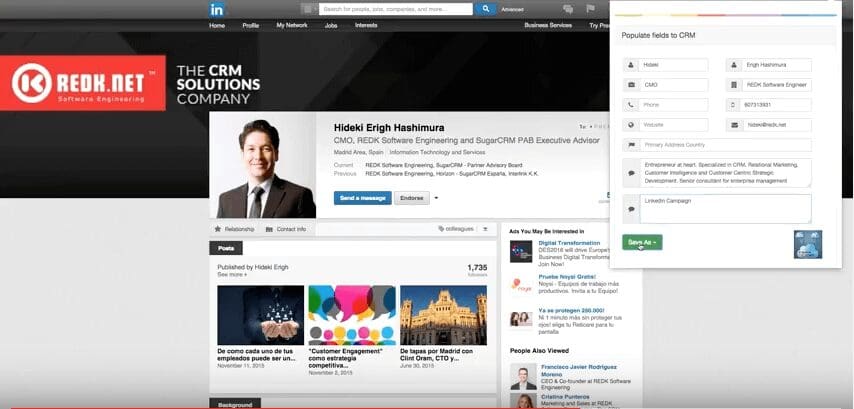
Task: Click Hideki Hashimura's profile photo
Action: [263, 166]
